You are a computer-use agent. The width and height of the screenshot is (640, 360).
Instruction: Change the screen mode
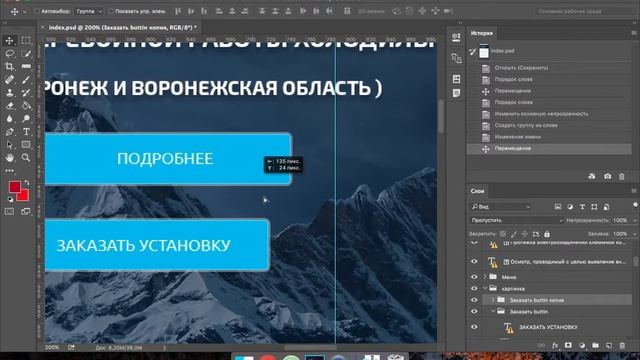pos(26,211)
